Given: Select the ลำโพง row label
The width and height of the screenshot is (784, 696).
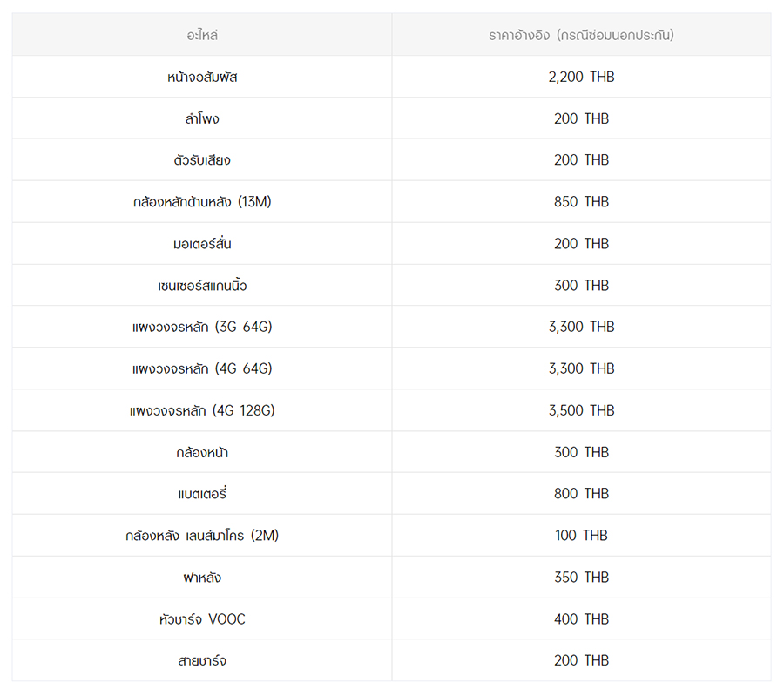Looking at the screenshot, I should tap(202, 118).
